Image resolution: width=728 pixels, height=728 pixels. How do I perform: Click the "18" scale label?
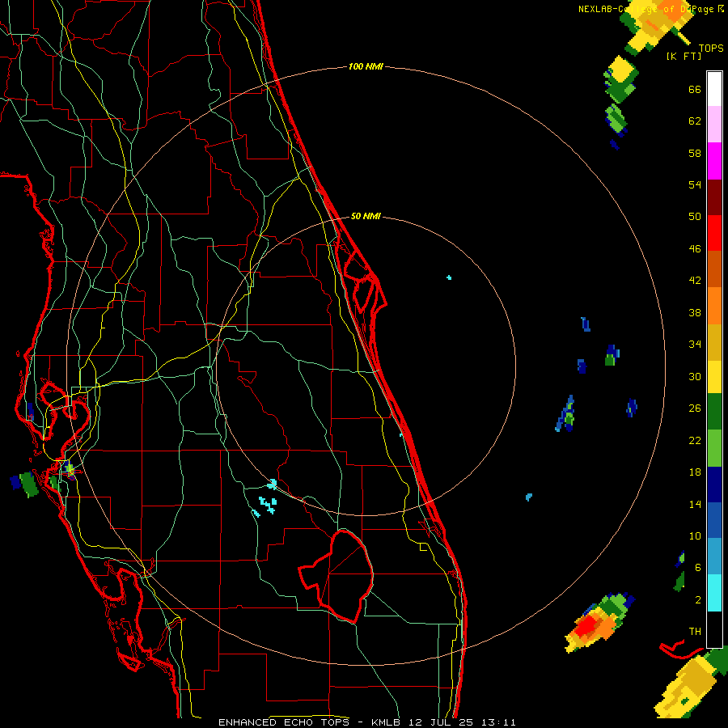point(695,472)
